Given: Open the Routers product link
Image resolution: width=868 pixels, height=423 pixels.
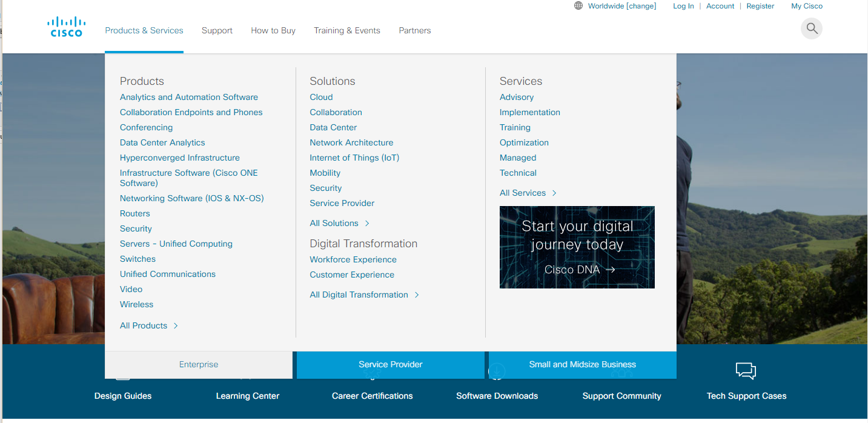Looking at the screenshot, I should click(x=135, y=214).
